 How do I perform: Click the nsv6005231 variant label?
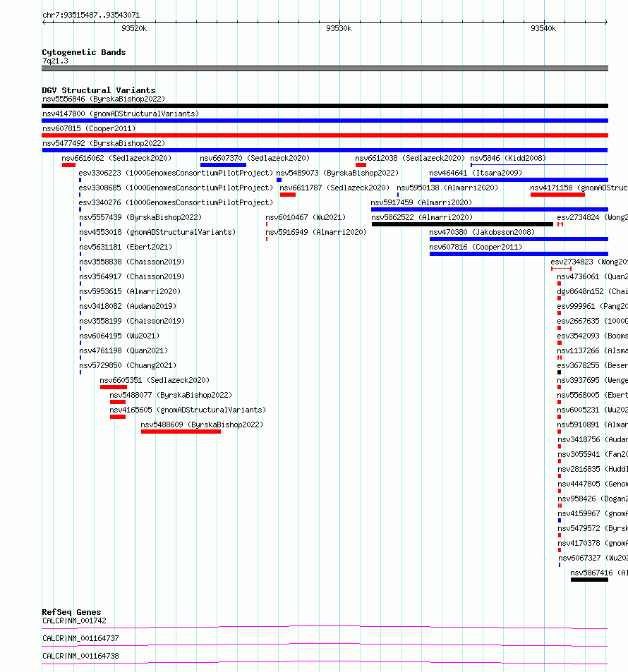pos(593,410)
